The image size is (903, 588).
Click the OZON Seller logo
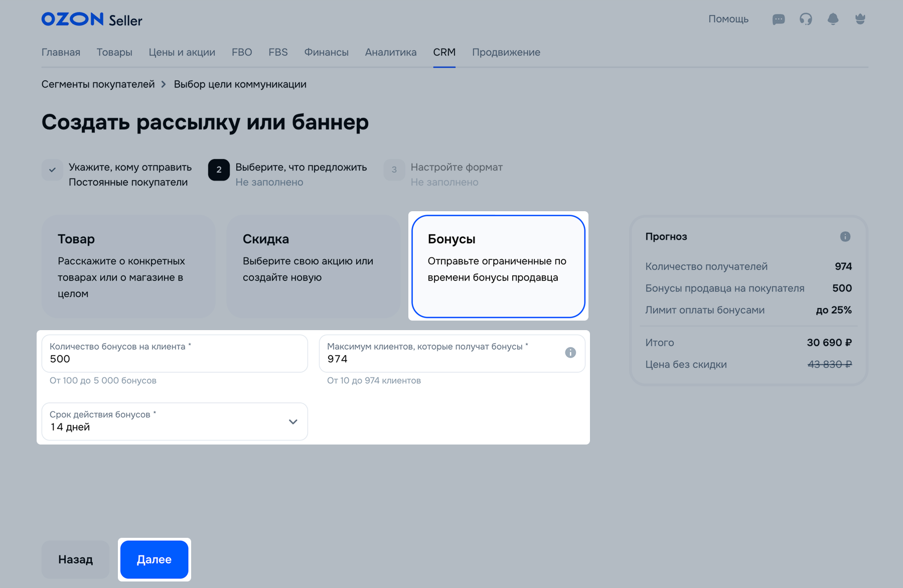tap(92, 20)
